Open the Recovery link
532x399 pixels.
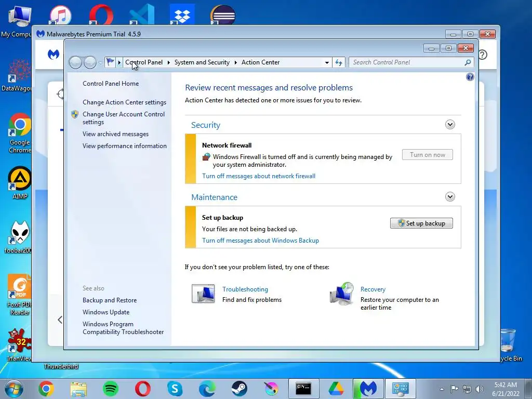point(373,289)
